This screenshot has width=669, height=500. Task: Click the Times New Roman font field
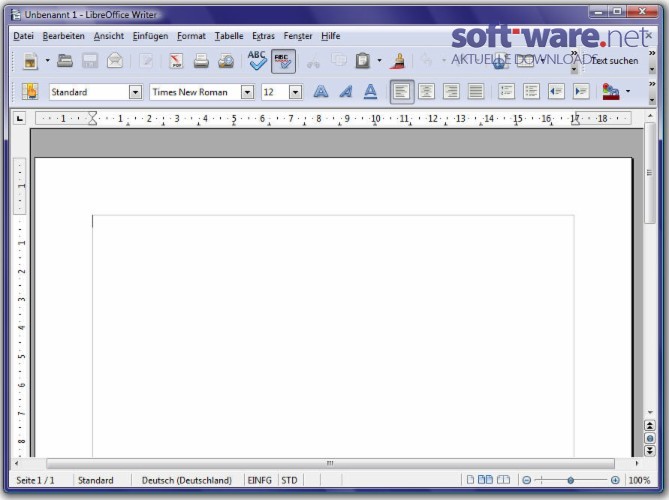195,92
